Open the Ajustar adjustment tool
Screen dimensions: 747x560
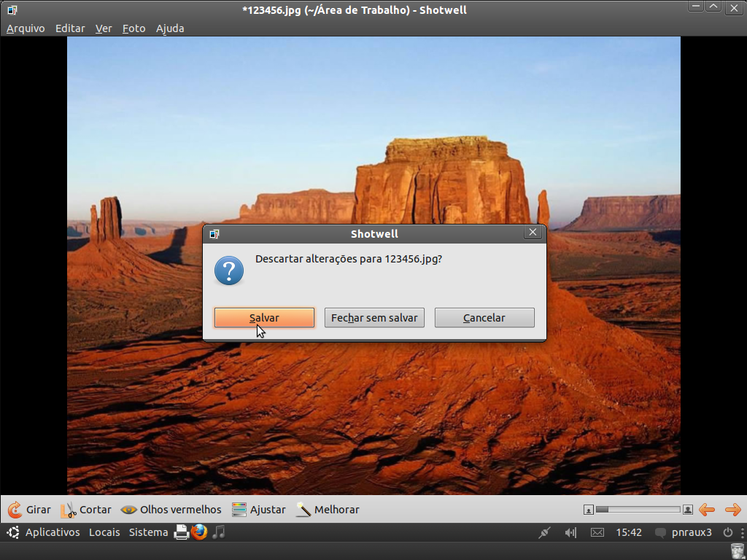[259, 510]
